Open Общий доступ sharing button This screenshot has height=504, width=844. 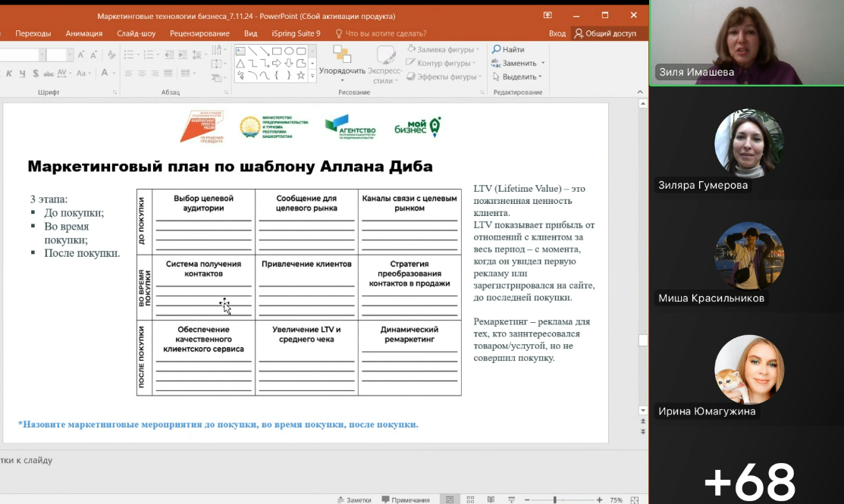[x=605, y=33]
